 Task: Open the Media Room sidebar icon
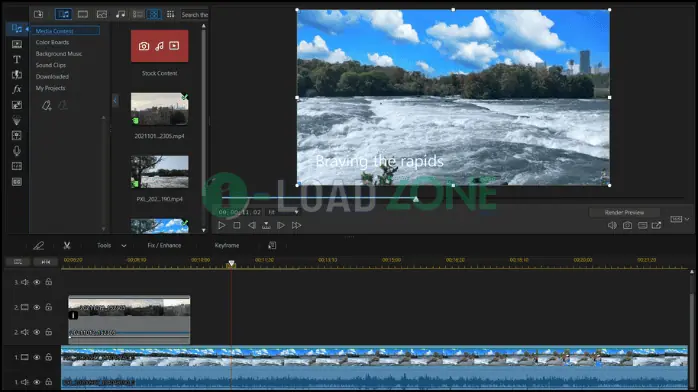tap(17, 29)
